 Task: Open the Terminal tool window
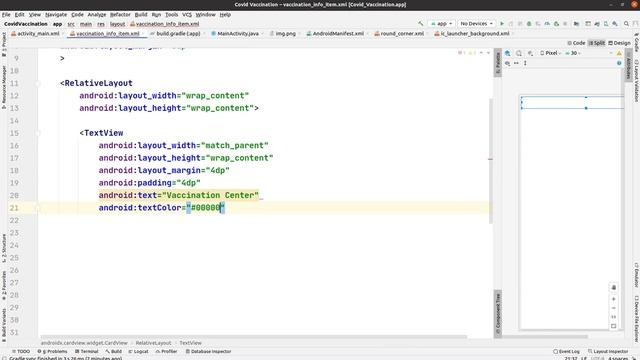87,351
